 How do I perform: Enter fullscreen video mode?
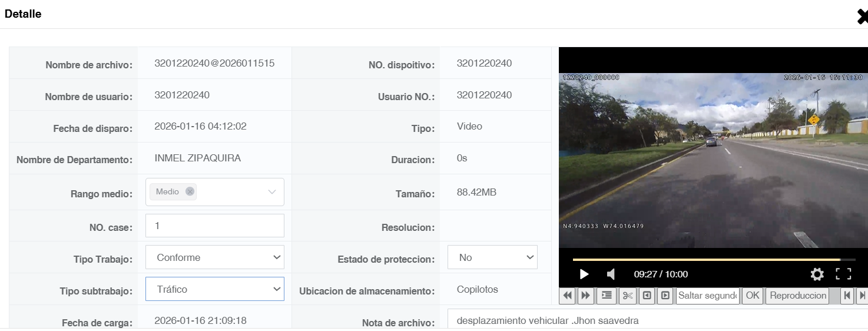844,274
